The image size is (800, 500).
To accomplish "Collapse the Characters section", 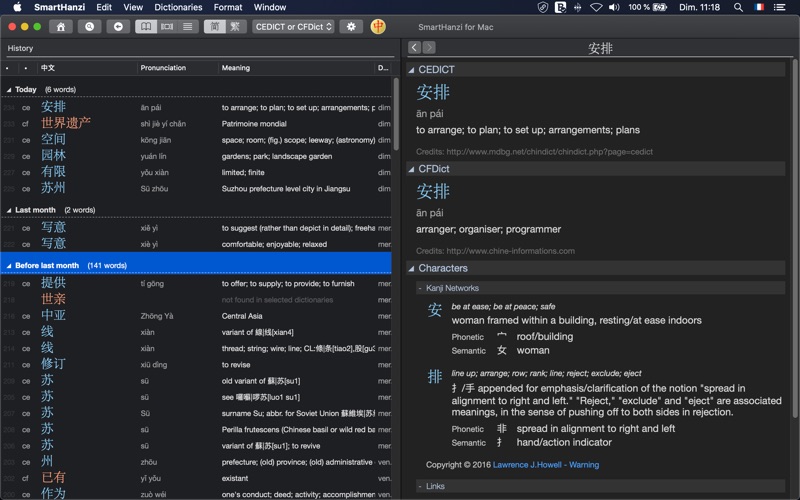I will coord(411,268).
